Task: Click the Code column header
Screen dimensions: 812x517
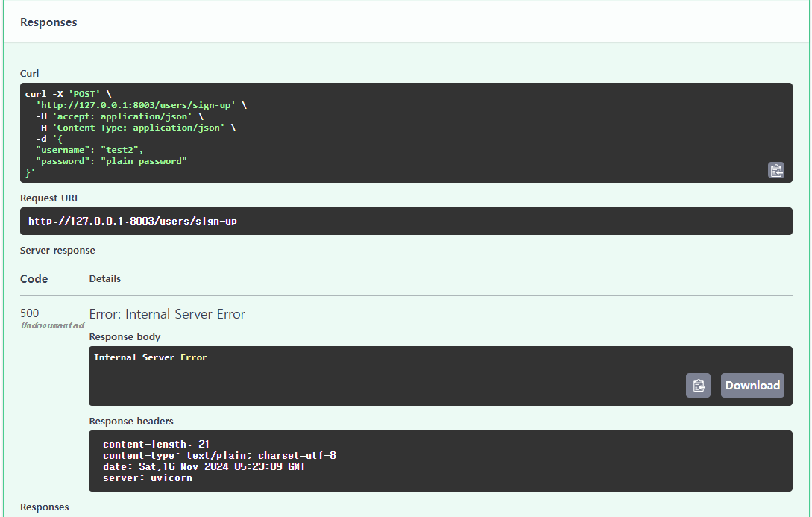Action: click(34, 279)
